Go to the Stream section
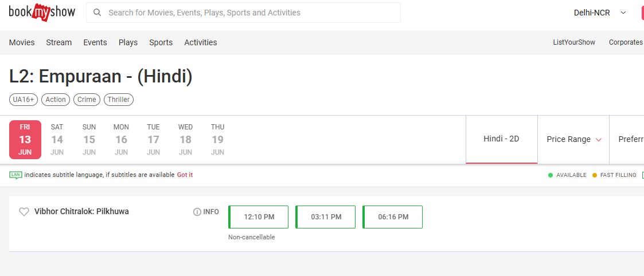 point(59,42)
